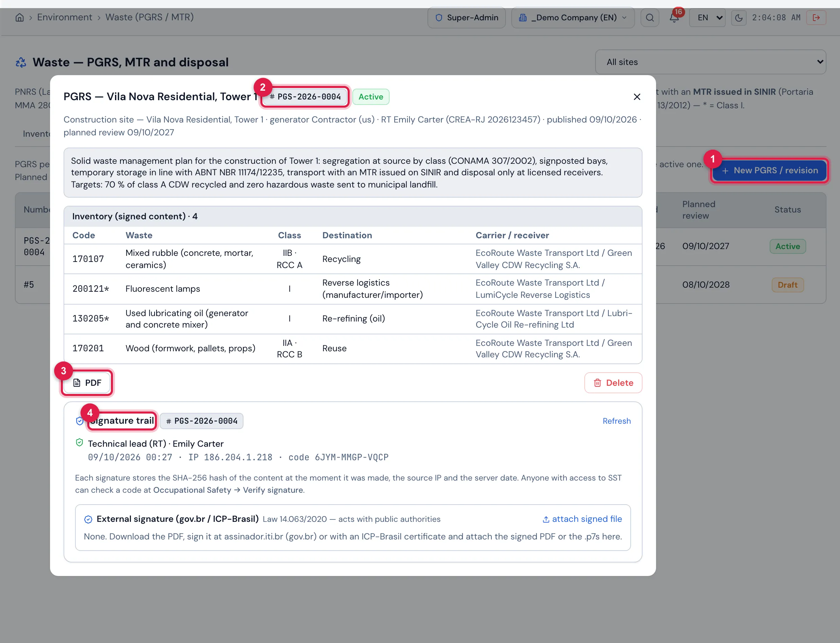Click the recycling icon beside Waste page title

click(x=21, y=62)
